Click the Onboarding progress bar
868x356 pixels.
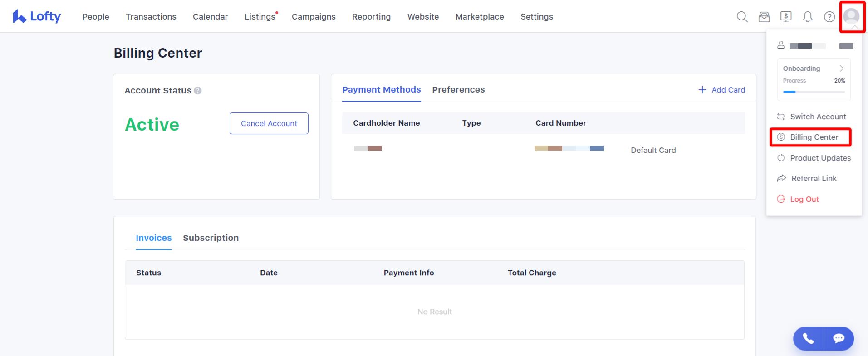pyautogui.click(x=814, y=92)
